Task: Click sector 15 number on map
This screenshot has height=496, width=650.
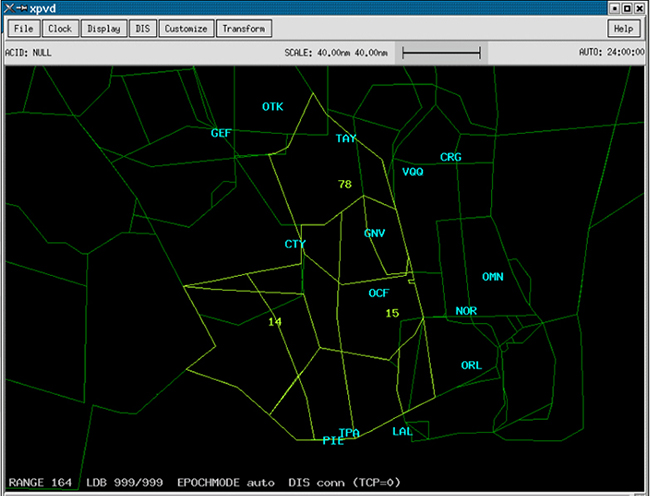Action: [392, 313]
